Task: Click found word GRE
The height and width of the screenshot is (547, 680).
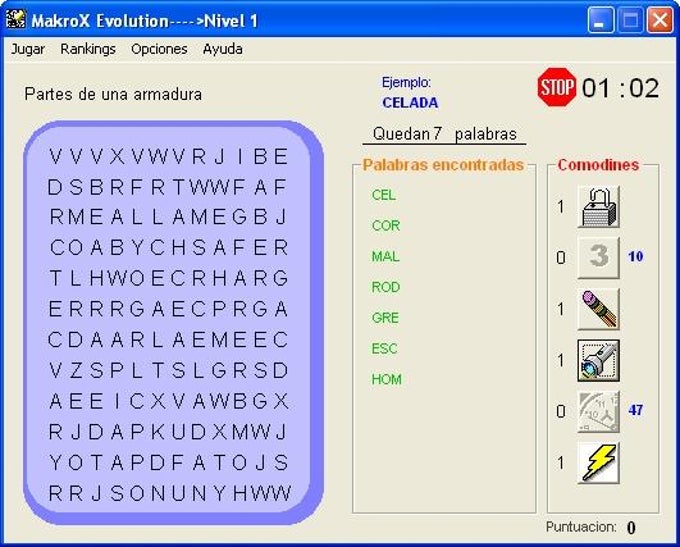Action: coord(385,318)
